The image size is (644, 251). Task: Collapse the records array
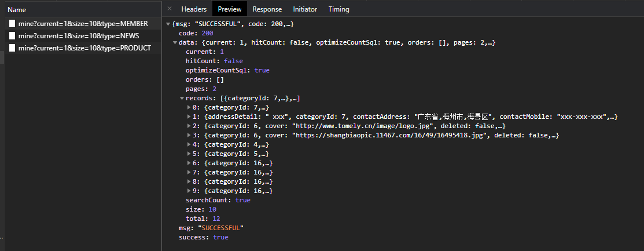click(182, 99)
